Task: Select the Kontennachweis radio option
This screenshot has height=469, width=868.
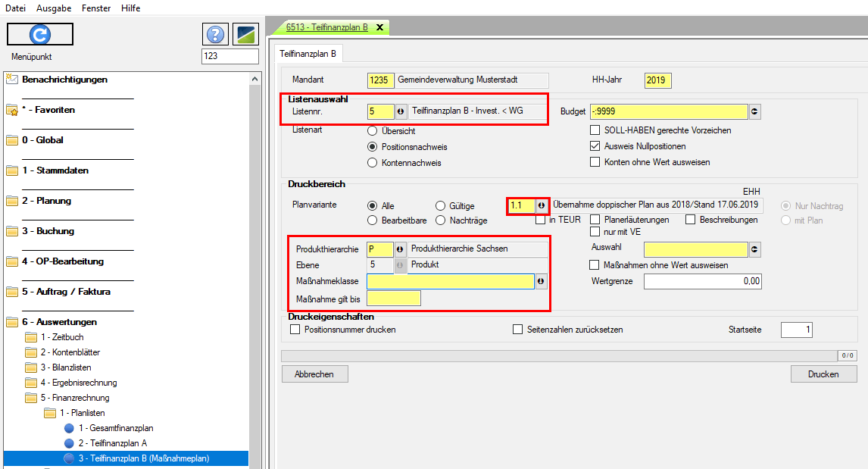Action: point(372,163)
